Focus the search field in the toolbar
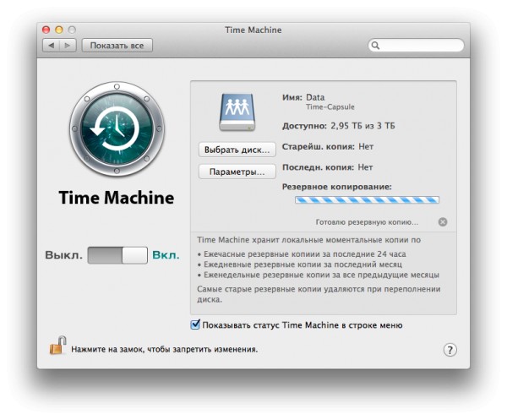Screen dimensions: 507x420 pos(416,46)
